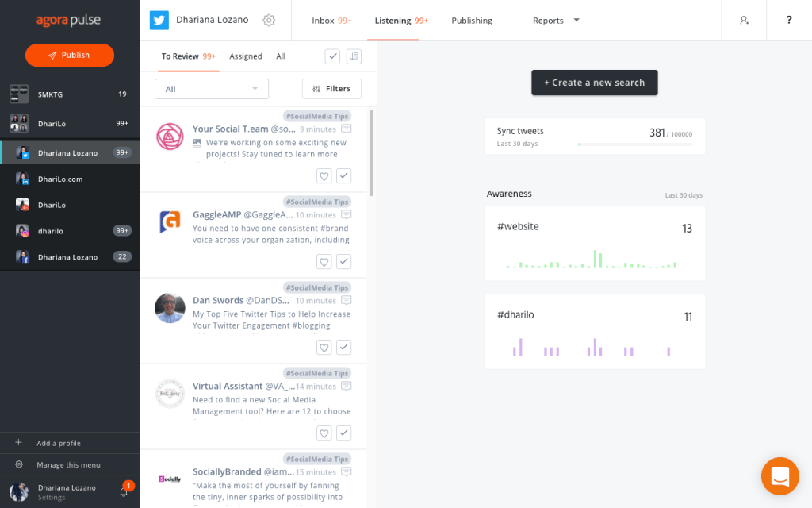Open the chat support bubble
Viewport: 812px width, 508px height.
(x=780, y=476)
